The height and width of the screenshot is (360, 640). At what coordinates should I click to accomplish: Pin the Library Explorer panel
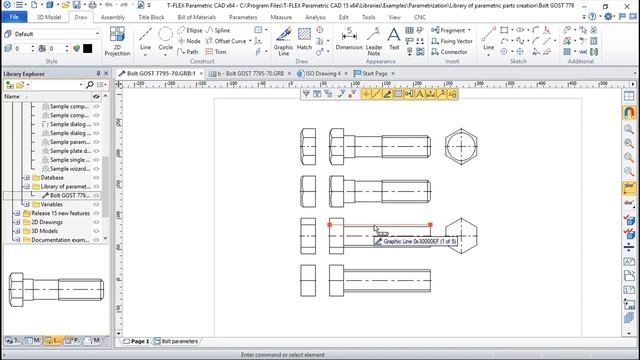98,73
